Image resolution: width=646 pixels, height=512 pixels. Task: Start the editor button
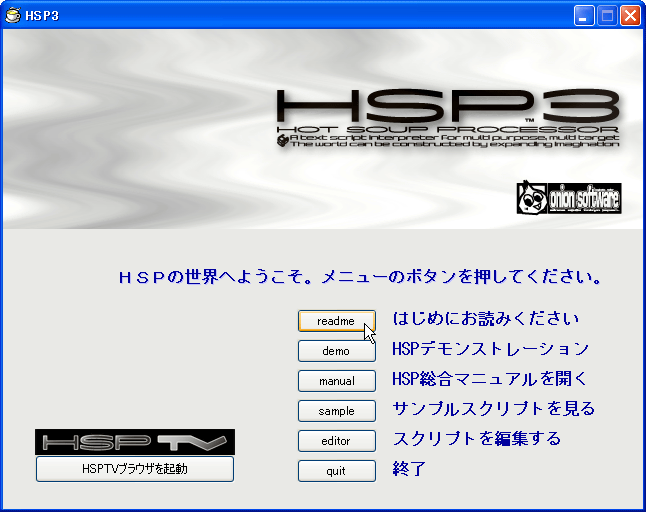point(337,441)
